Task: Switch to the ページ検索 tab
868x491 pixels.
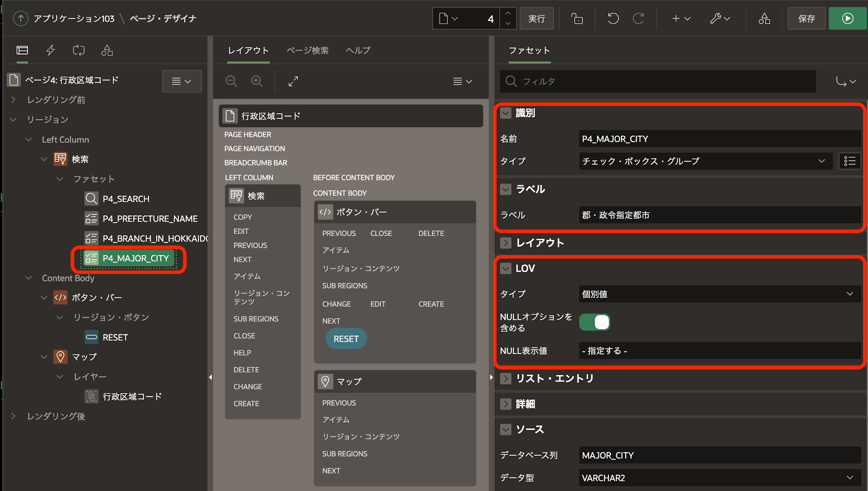Action: tap(307, 50)
